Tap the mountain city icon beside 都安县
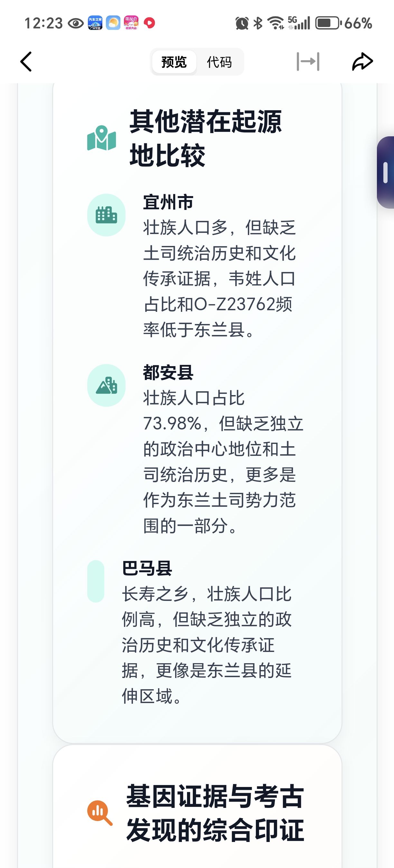394x868 pixels. pyautogui.click(x=106, y=385)
